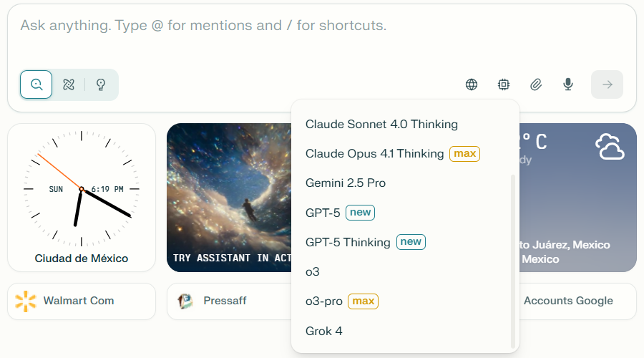Select the o3 model

click(x=313, y=272)
